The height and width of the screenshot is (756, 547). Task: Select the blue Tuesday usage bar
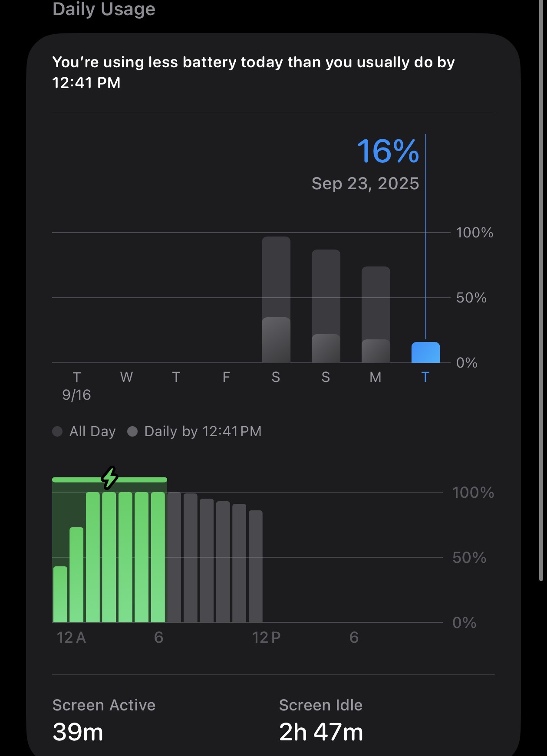(x=425, y=352)
